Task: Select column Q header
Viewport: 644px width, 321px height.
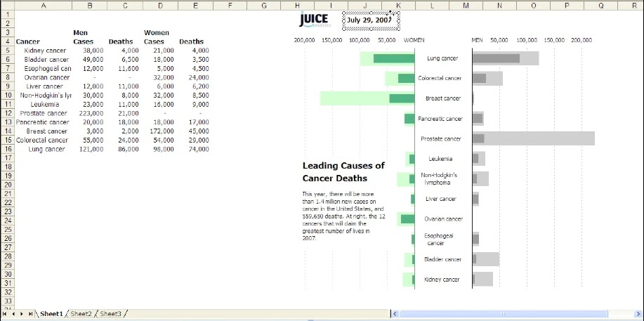Action: pyautogui.click(x=601, y=6)
